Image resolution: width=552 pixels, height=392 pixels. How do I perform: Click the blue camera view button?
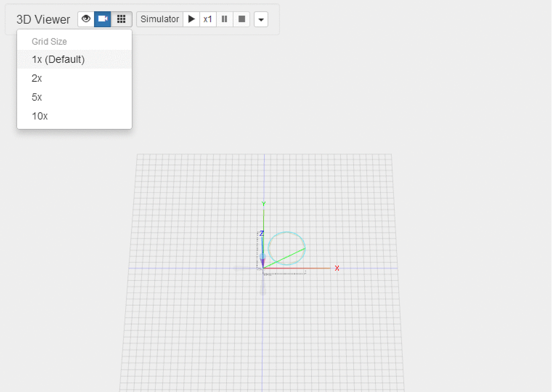point(103,19)
